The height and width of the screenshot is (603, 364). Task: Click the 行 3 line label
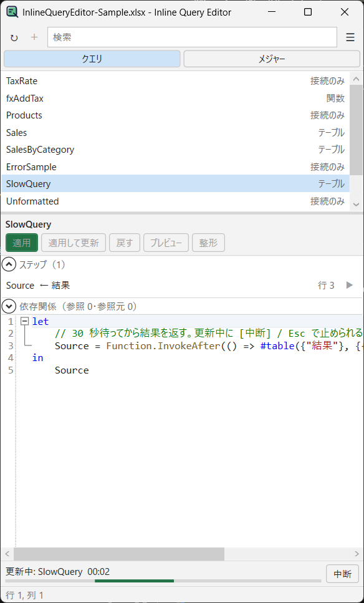pyautogui.click(x=326, y=286)
